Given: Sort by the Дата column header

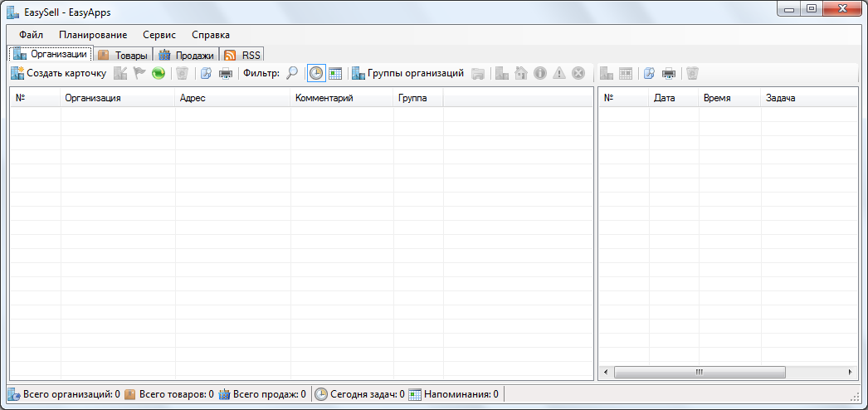Looking at the screenshot, I should click(x=674, y=99).
